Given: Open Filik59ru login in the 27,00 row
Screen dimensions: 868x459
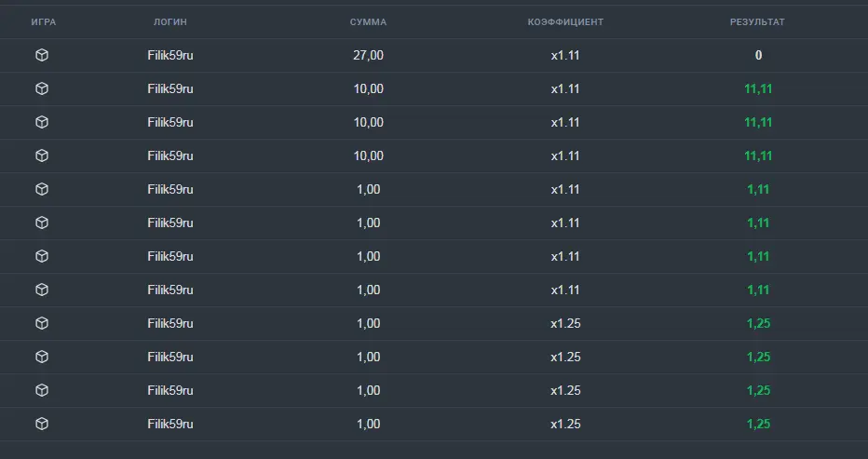Looking at the screenshot, I should coord(170,55).
